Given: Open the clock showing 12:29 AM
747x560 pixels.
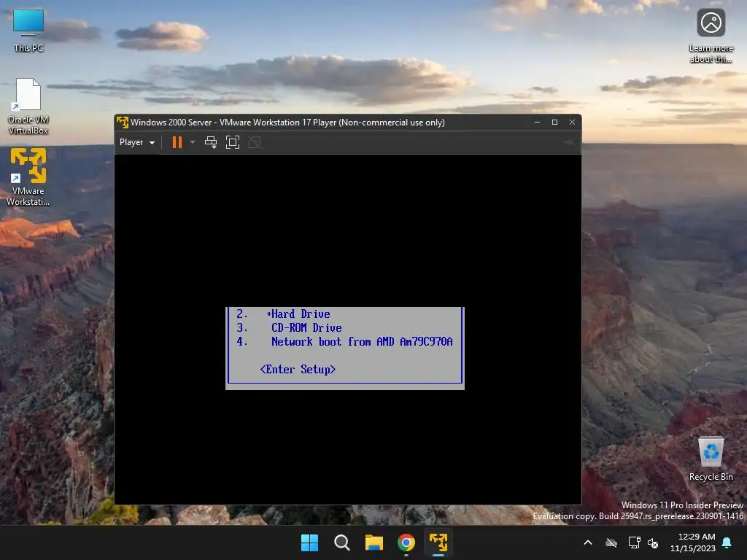Looking at the screenshot, I should click(693, 542).
